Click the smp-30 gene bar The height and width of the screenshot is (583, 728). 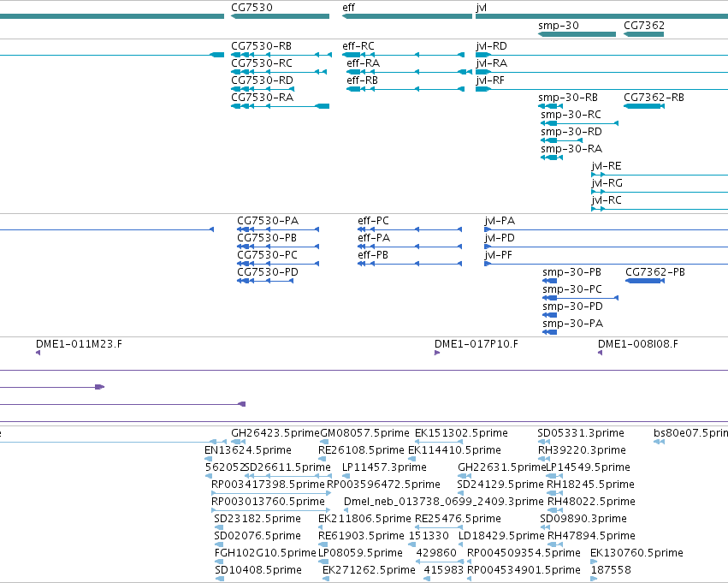tap(577, 34)
